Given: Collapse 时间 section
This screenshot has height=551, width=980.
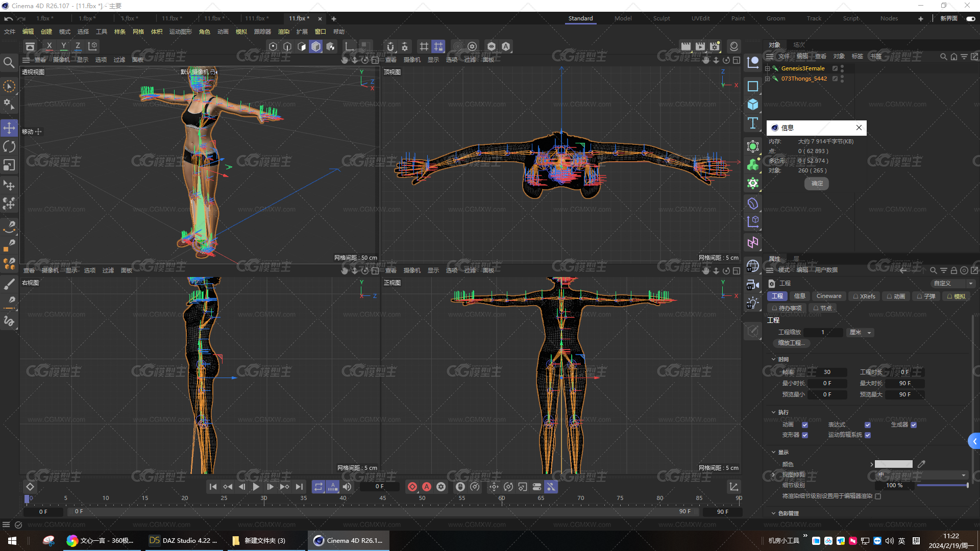Looking at the screenshot, I should click(x=774, y=360).
